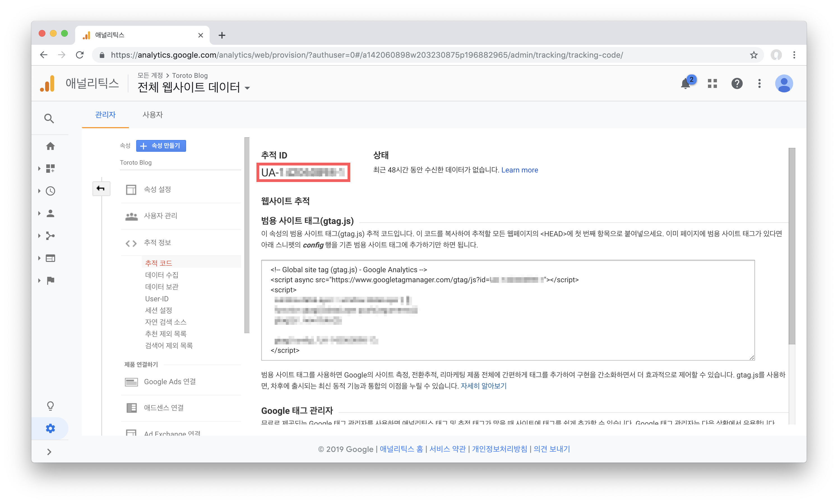
Task: View site info via lock icon
Action: pos(102,55)
